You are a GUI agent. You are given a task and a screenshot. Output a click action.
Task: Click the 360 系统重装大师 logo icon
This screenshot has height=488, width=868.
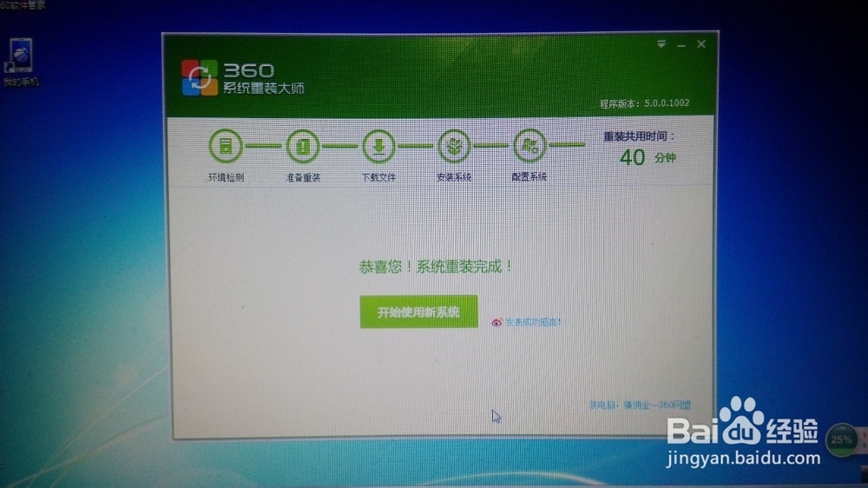[200, 78]
